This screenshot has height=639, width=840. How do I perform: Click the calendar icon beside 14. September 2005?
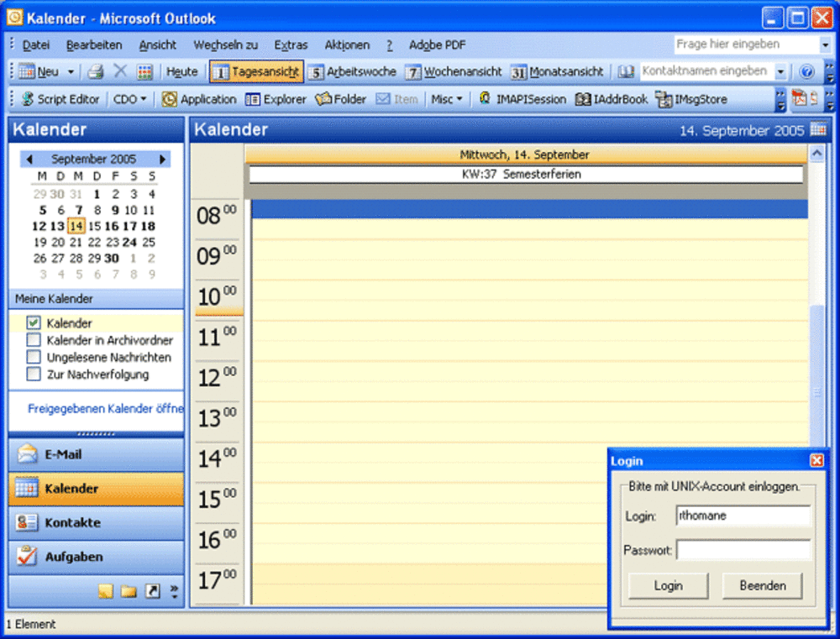pos(818,129)
